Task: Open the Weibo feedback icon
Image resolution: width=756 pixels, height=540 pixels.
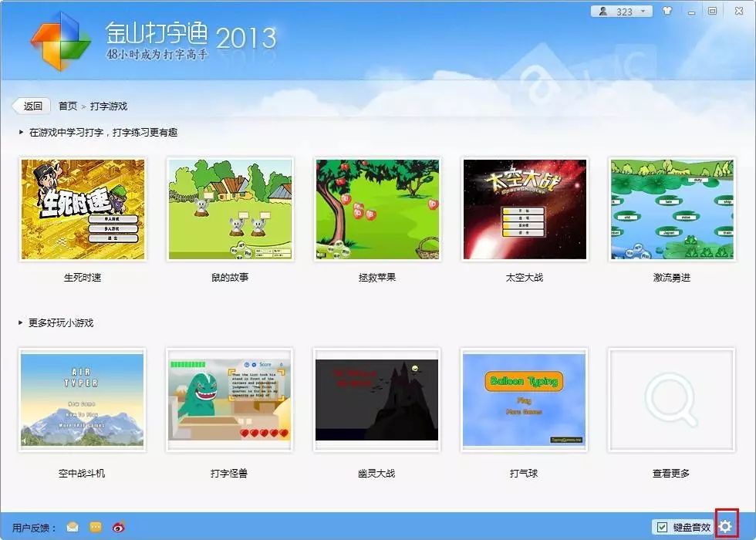Action: click(x=119, y=527)
